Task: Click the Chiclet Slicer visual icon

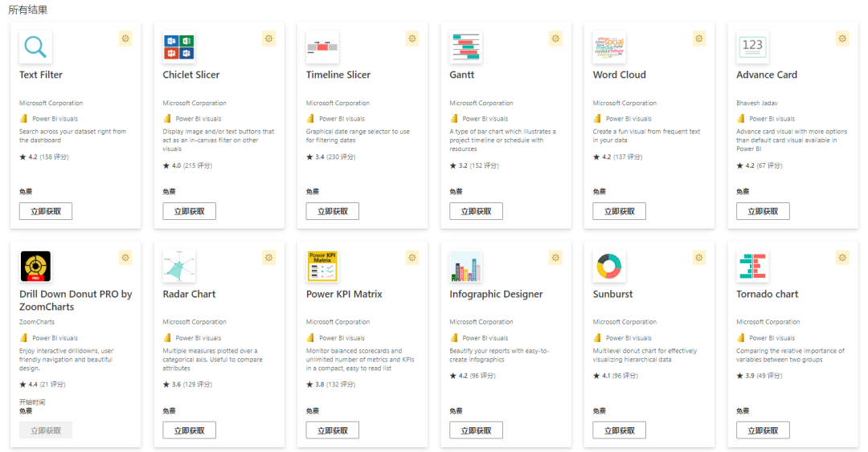Action: tap(178, 47)
